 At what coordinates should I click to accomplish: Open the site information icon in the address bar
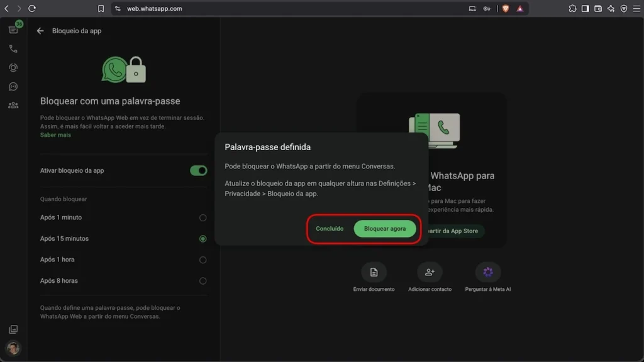[x=118, y=8]
